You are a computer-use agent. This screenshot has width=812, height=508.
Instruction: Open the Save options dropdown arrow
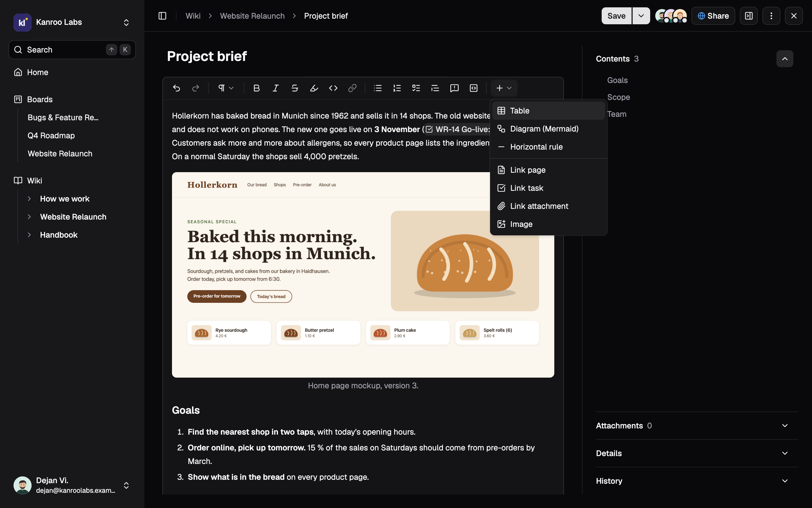(x=641, y=16)
